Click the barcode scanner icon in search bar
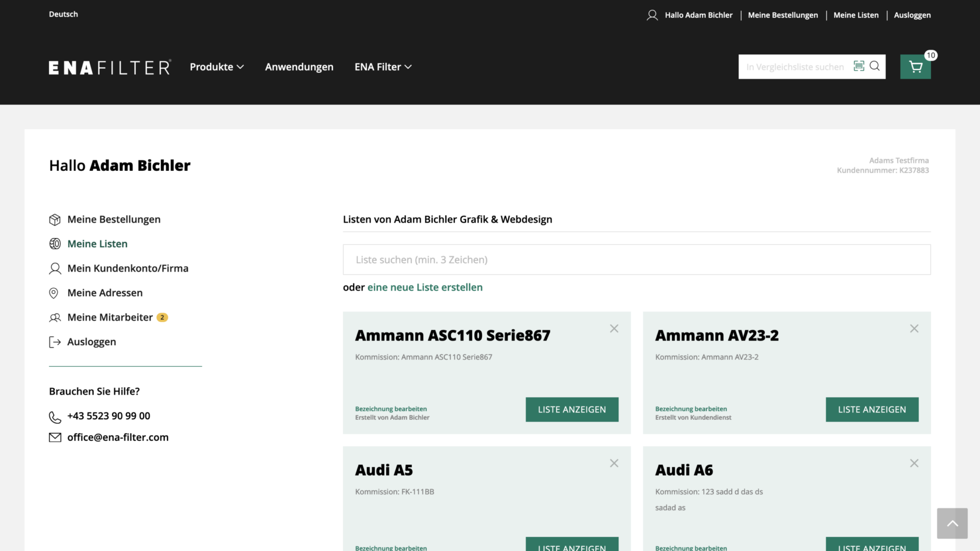This screenshot has height=551, width=980. [859, 66]
